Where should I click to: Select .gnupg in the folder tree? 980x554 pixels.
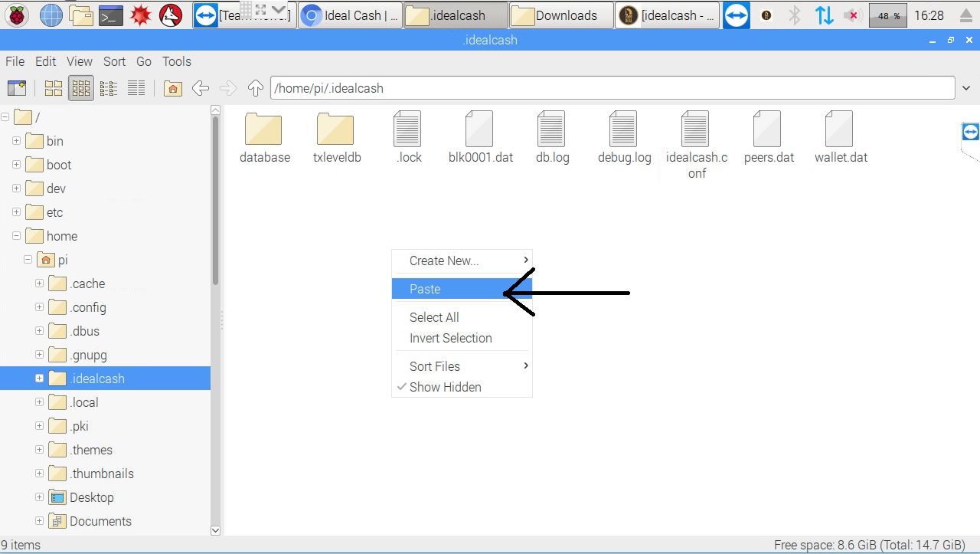[x=88, y=355]
